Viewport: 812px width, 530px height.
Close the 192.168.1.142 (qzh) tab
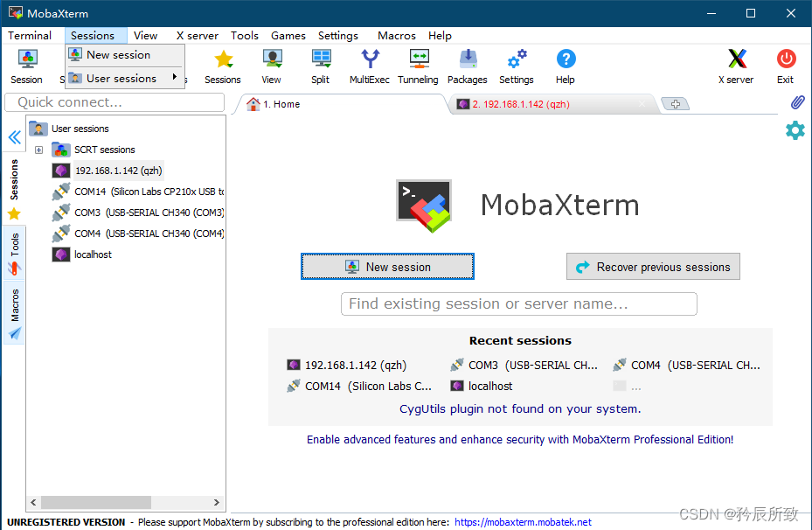pos(642,104)
